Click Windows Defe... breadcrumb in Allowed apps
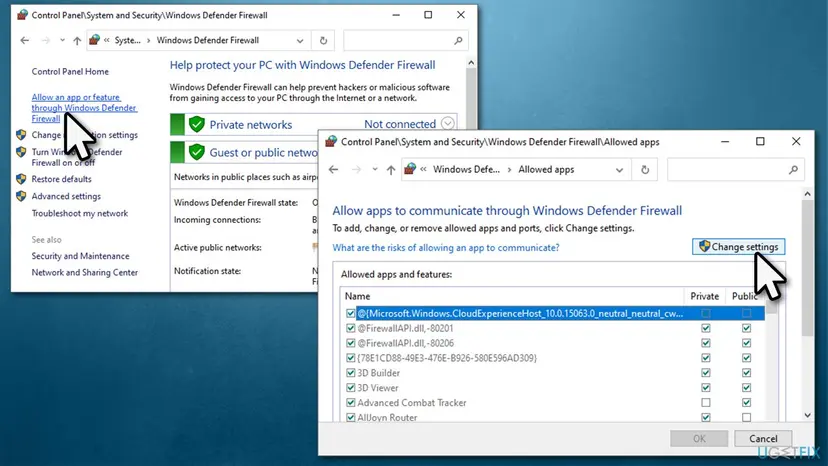The image size is (828, 466). tap(466, 170)
